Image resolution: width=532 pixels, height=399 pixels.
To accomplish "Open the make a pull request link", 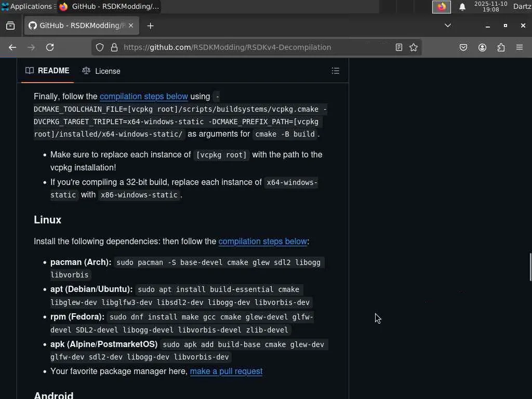I will click(227, 371).
